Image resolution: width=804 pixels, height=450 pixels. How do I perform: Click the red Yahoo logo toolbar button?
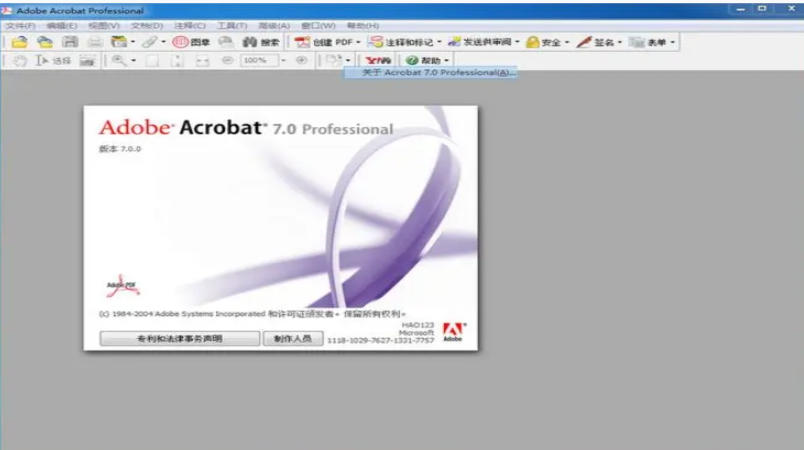coord(378,60)
